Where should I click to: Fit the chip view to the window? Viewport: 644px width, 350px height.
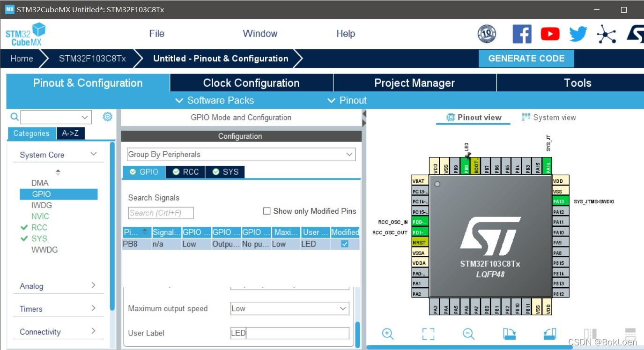pyautogui.click(x=428, y=334)
